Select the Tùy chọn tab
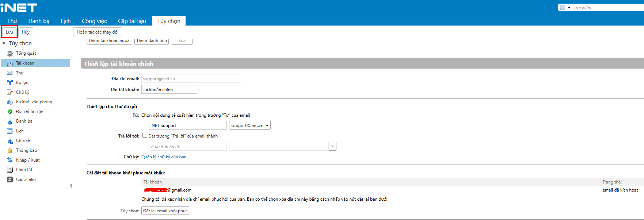The image size is (644, 220). (x=169, y=21)
